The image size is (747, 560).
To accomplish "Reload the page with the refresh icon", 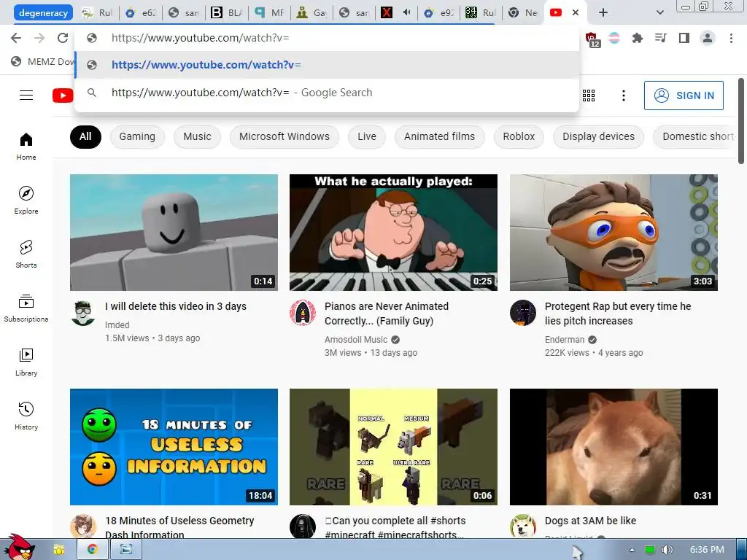I will 63,38.
